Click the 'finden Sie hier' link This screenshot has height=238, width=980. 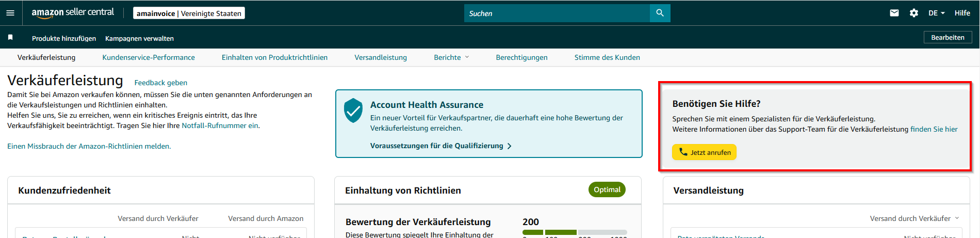(x=934, y=129)
